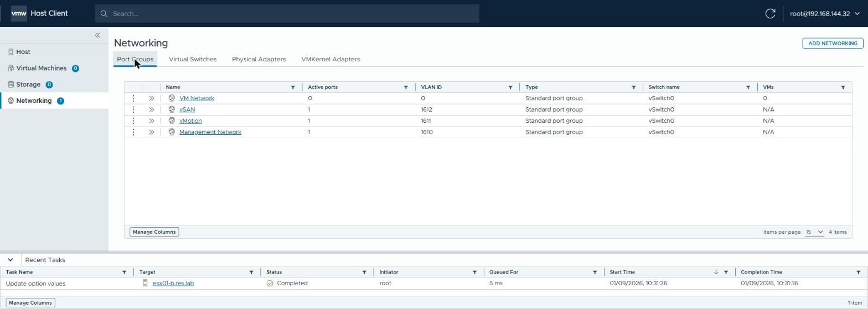Collapse the Recent Tasks panel
This screenshot has width=868, height=309.
point(11,260)
